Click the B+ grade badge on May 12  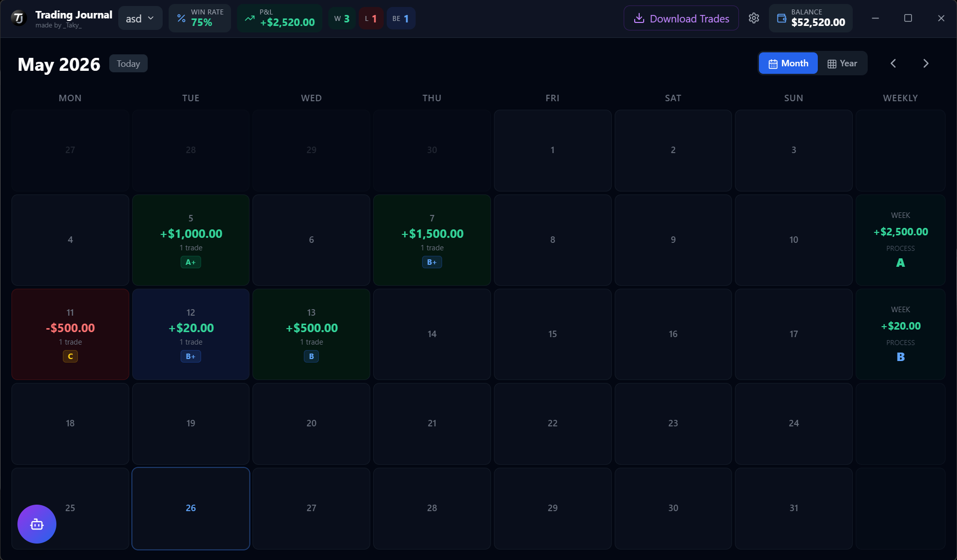tap(191, 356)
